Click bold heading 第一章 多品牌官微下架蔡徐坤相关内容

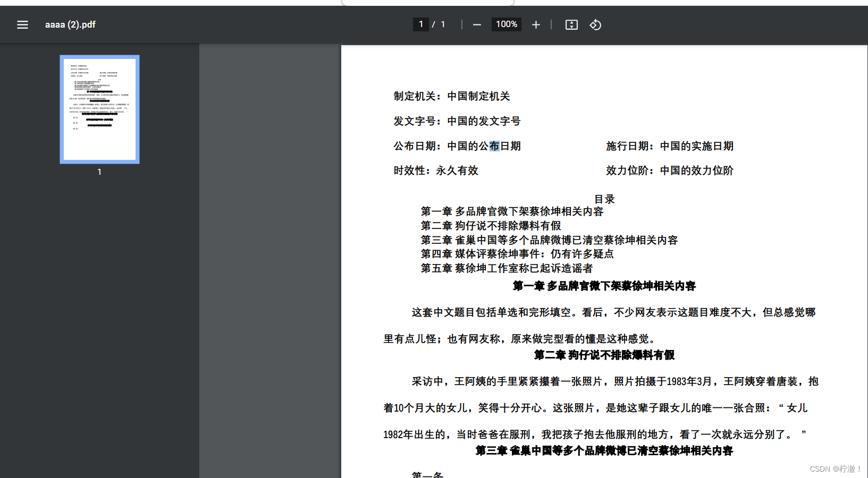(604, 286)
